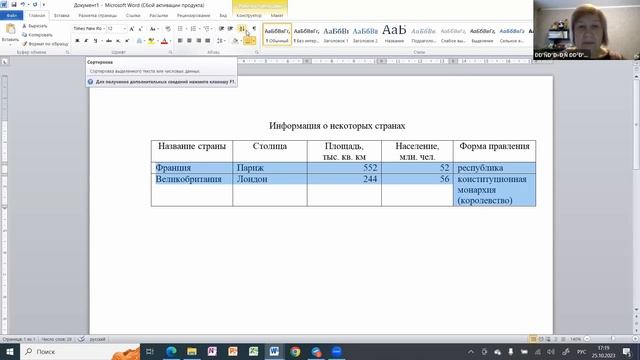Switch to the Ссылки tab

tap(133, 16)
